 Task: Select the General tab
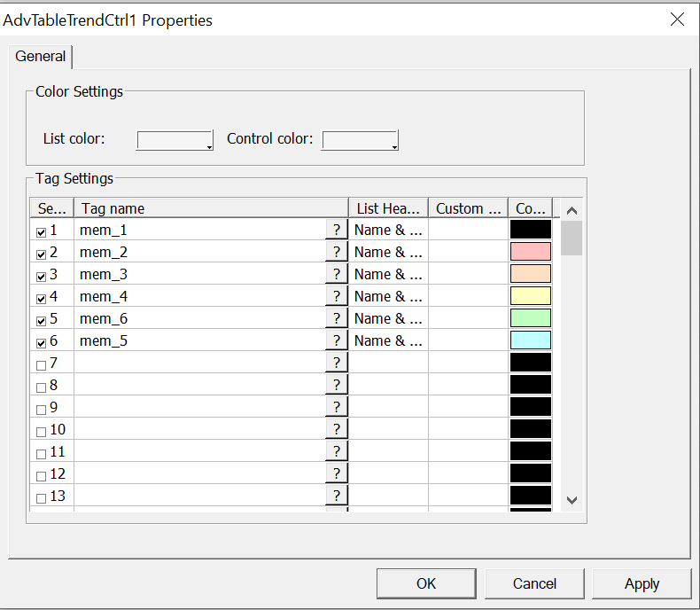pos(40,56)
